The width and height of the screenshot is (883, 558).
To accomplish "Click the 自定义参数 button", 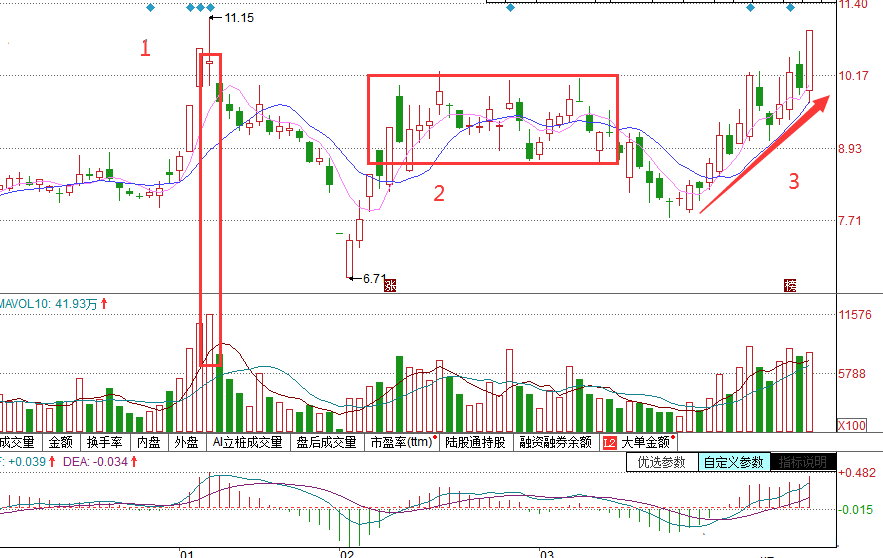I will click(x=734, y=462).
